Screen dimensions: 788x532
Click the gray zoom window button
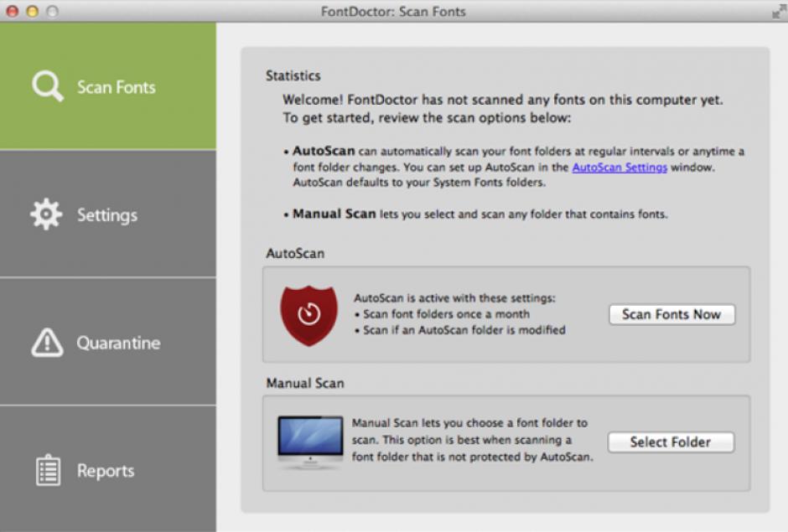[52, 11]
